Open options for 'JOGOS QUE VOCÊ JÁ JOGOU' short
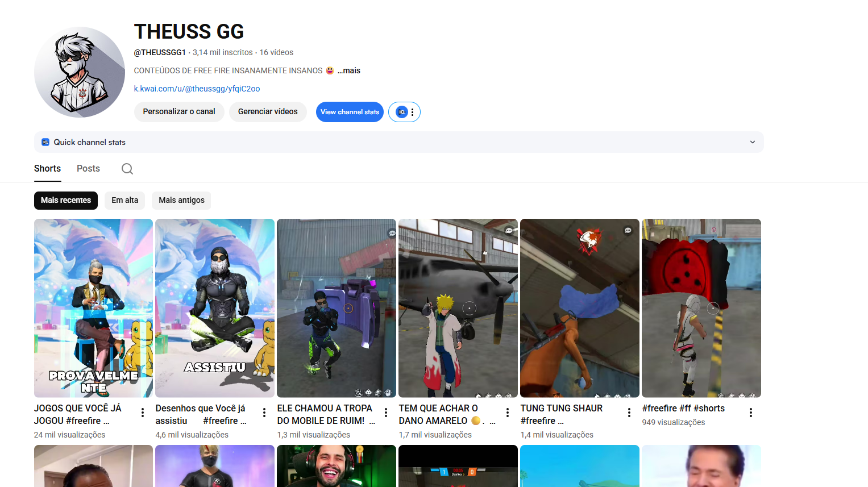Viewport: 868px width, 487px height. pyautogui.click(x=143, y=413)
